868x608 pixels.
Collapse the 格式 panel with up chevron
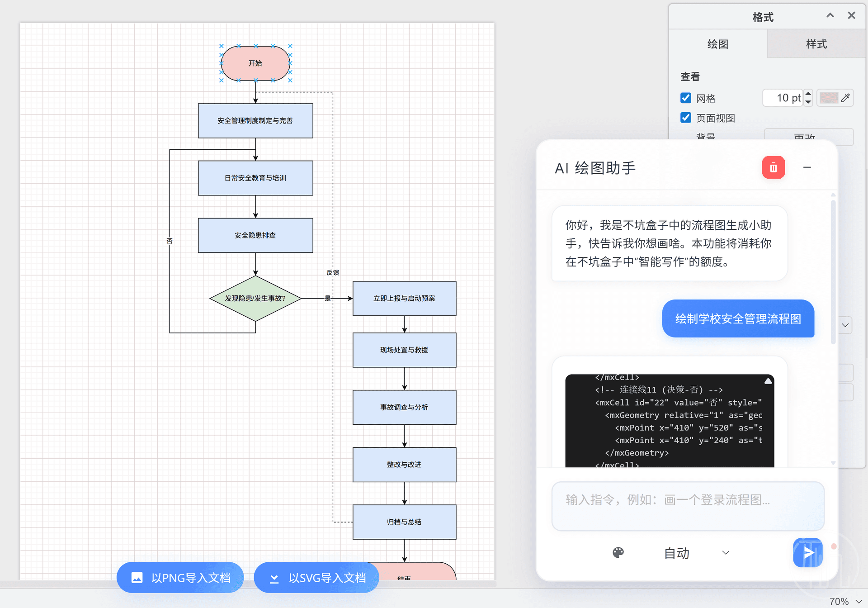point(830,15)
